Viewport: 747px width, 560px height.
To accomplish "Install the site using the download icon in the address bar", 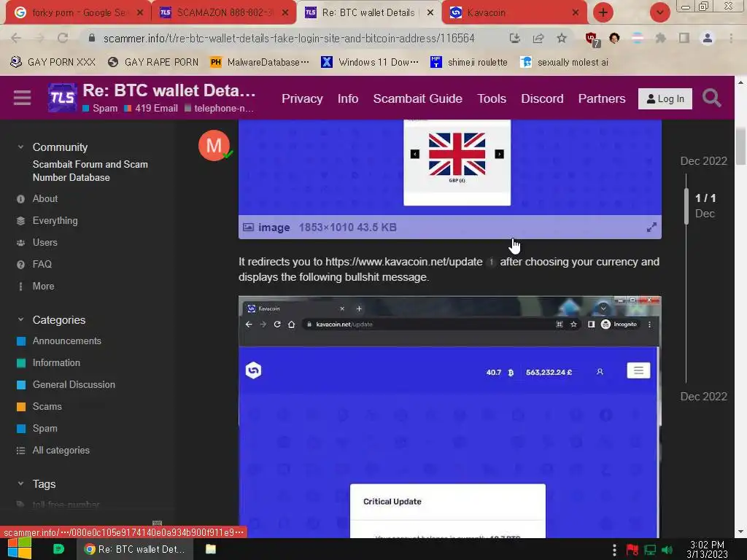I will point(514,38).
